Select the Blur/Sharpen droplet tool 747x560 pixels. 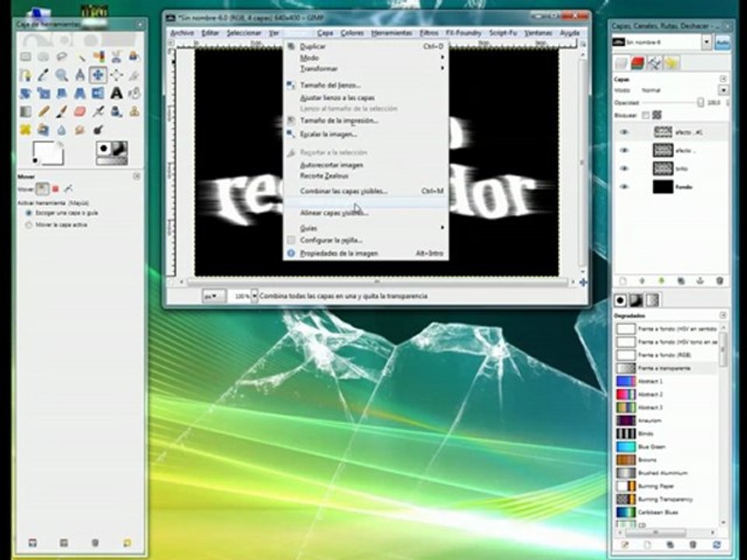(61, 130)
